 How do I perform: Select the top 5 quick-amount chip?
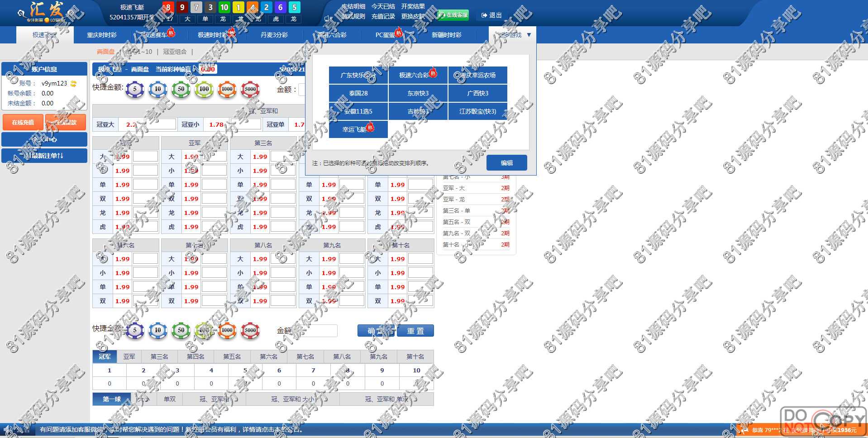pos(134,89)
